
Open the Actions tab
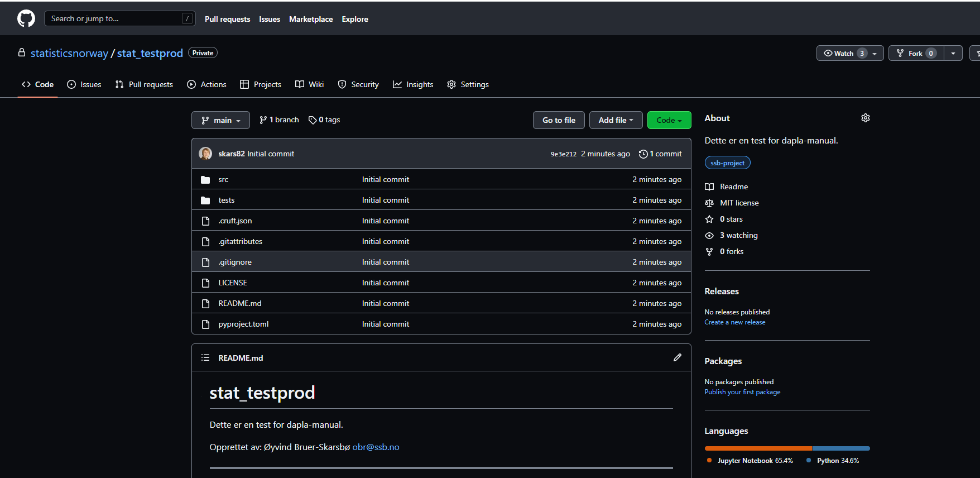(x=206, y=84)
